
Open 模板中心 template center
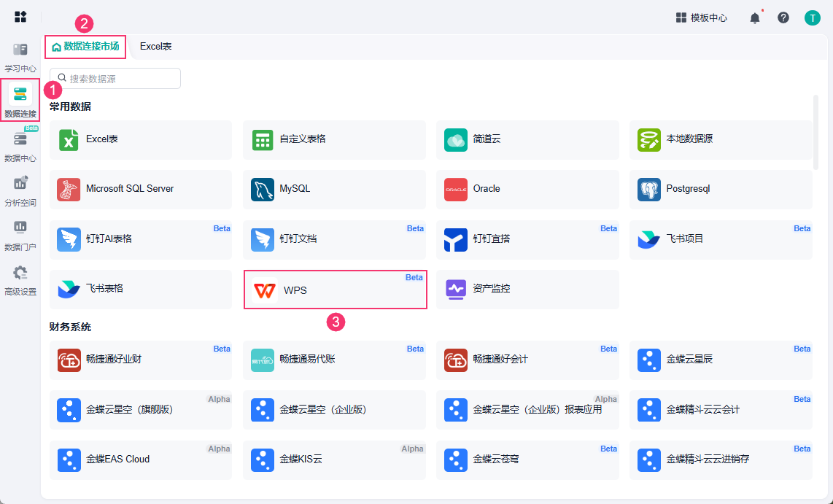701,18
